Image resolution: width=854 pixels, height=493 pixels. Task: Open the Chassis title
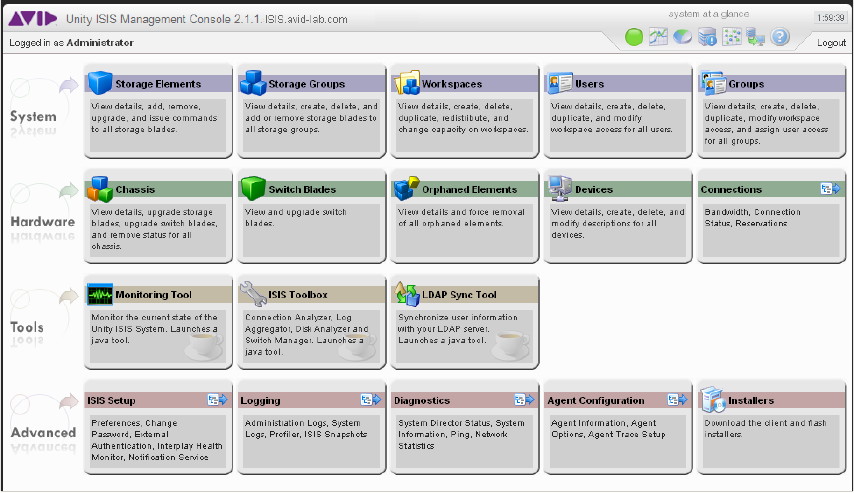[135, 190]
